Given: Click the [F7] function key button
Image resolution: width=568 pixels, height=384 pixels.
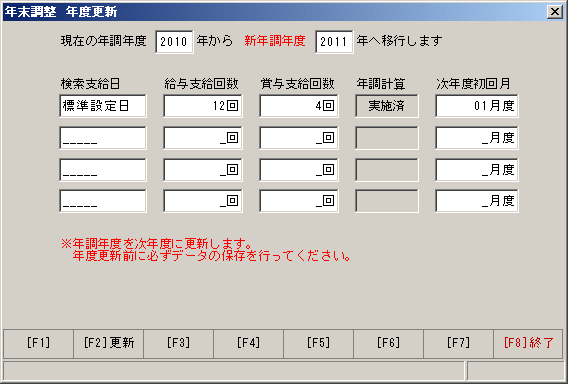Looking at the screenshot, I should (x=458, y=343).
